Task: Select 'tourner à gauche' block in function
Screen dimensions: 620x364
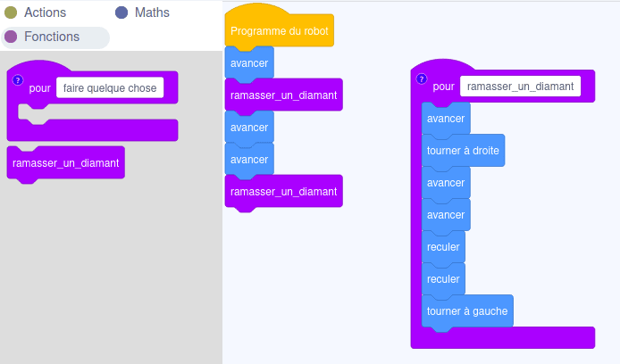Action: tap(467, 311)
